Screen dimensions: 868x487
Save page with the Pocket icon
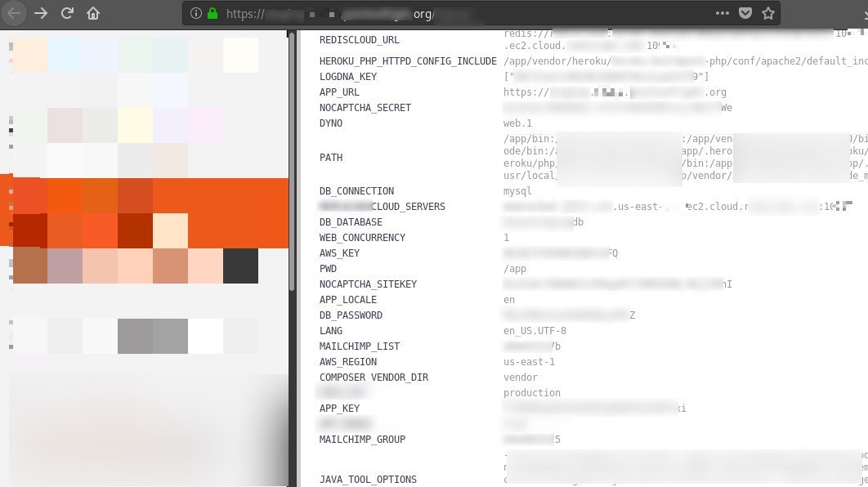tap(745, 13)
